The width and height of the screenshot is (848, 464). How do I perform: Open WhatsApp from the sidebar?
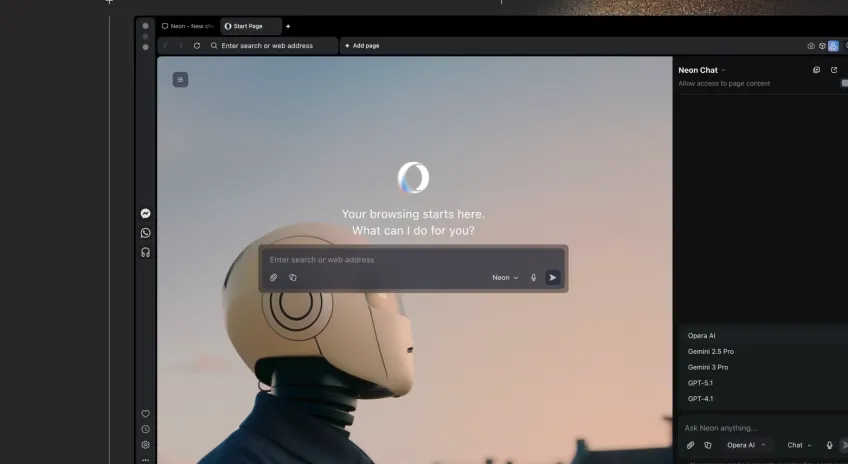tap(145, 233)
